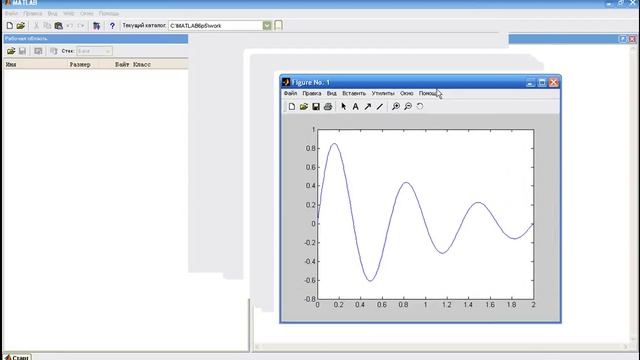Browse for folder button beside current directory

[278, 25]
